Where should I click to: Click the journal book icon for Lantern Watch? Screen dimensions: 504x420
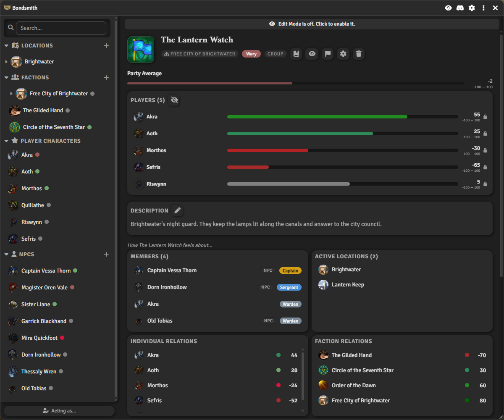click(x=296, y=54)
